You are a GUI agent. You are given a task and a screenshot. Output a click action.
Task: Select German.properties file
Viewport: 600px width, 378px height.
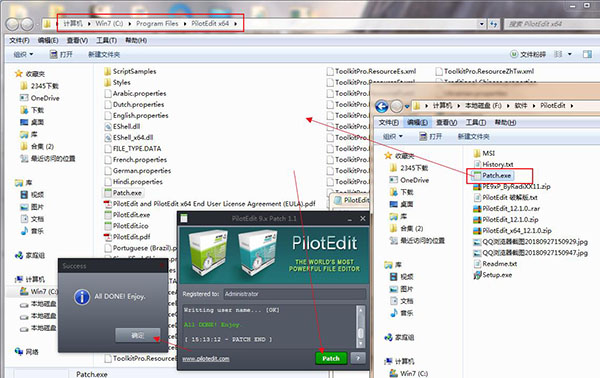pyautogui.click(x=138, y=171)
